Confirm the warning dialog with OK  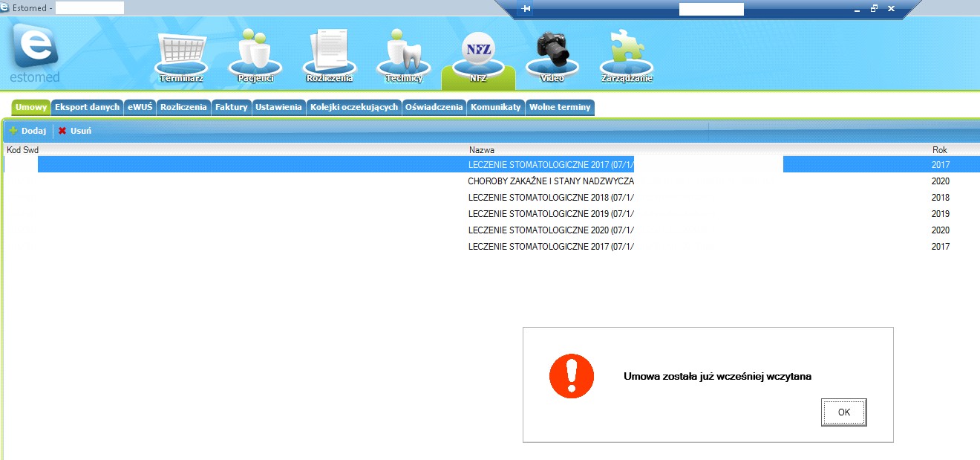(844, 412)
